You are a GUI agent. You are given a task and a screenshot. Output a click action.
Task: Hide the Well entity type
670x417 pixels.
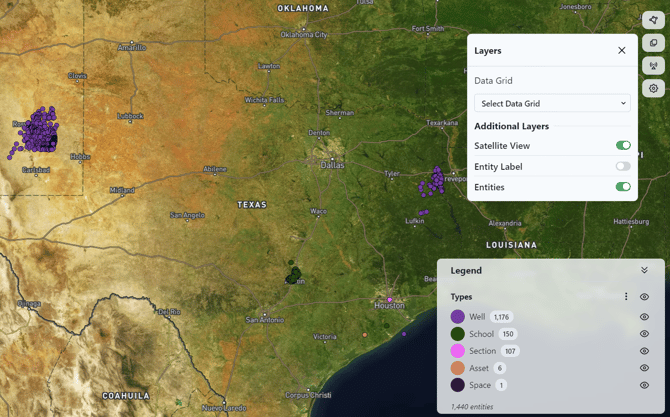click(x=644, y=317)
